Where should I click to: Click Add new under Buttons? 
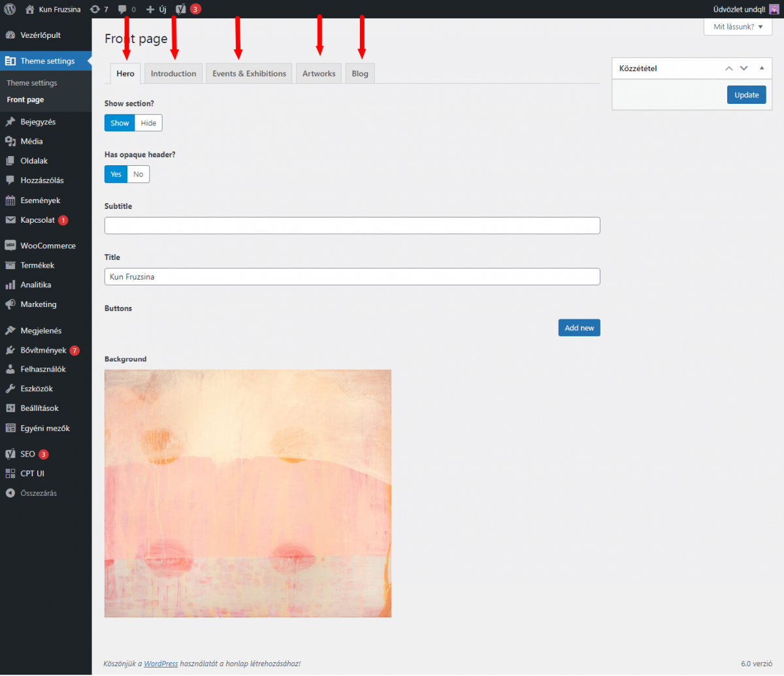point(579,328)
